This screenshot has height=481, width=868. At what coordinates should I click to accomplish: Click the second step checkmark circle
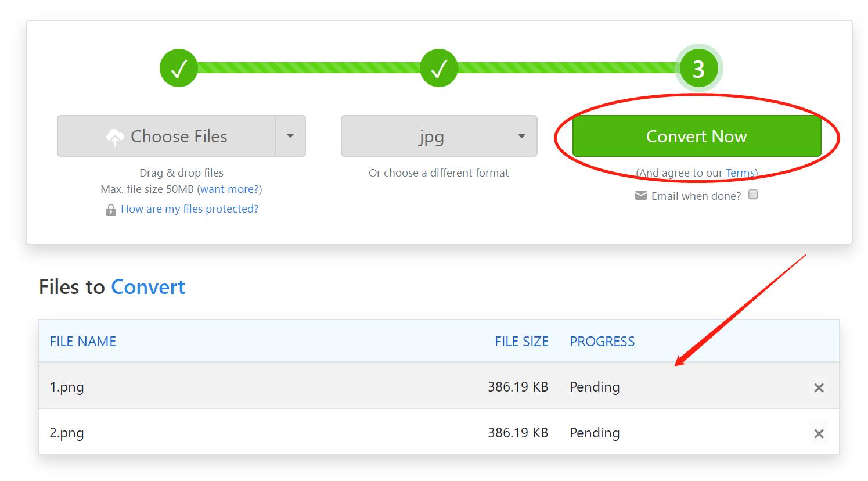pos(439,69)
